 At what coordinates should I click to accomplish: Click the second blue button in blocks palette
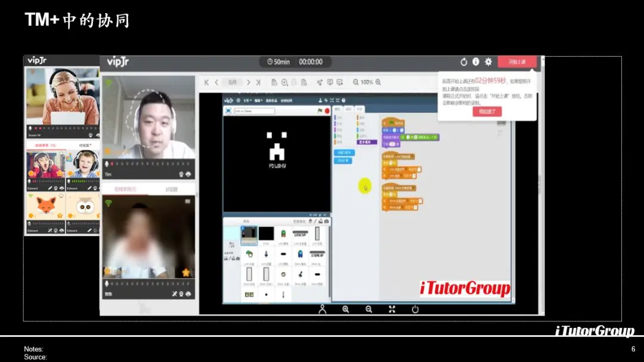[x=342, y=160]
